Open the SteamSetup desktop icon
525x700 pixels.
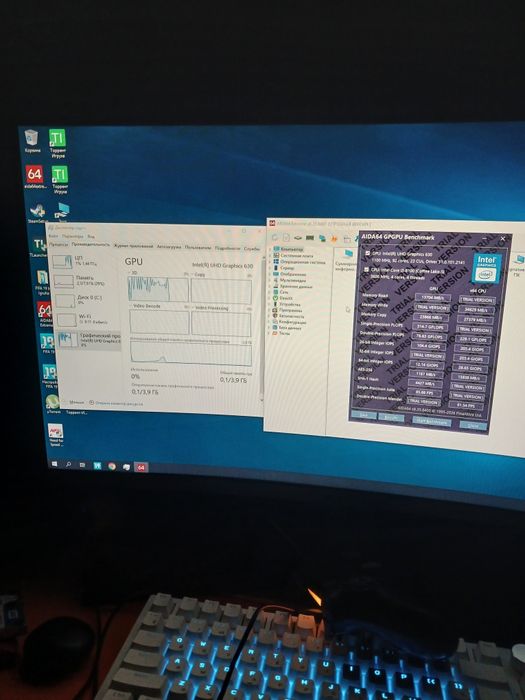(x=38, y=213)
